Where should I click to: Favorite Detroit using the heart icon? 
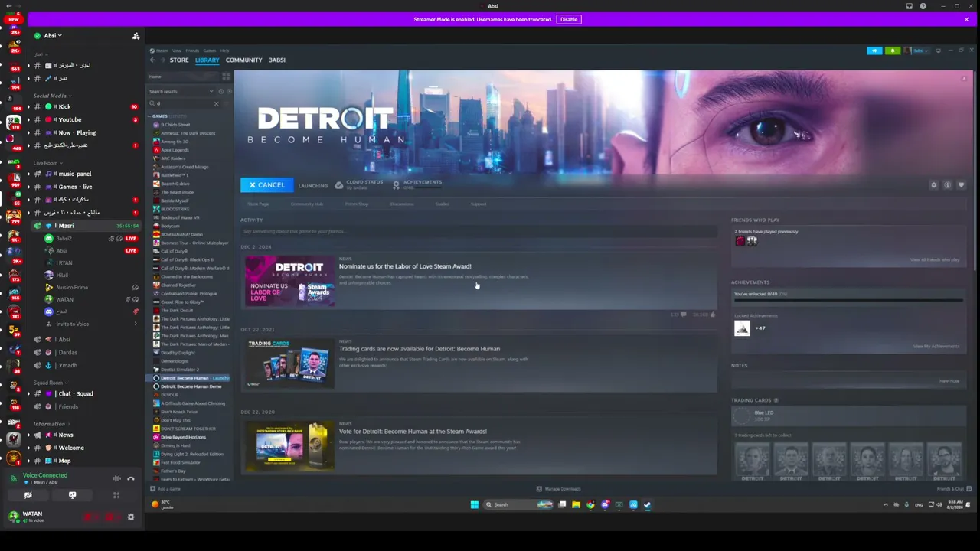(961, 185)
